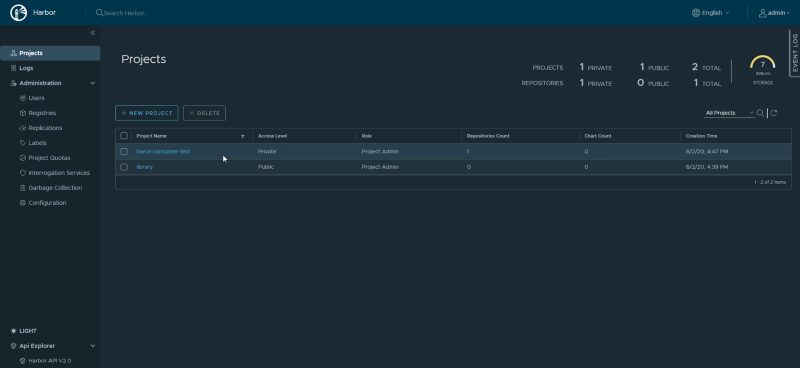Click the Role column header
800x368 pixels.
pyautogui.click(x=366, y=136)
